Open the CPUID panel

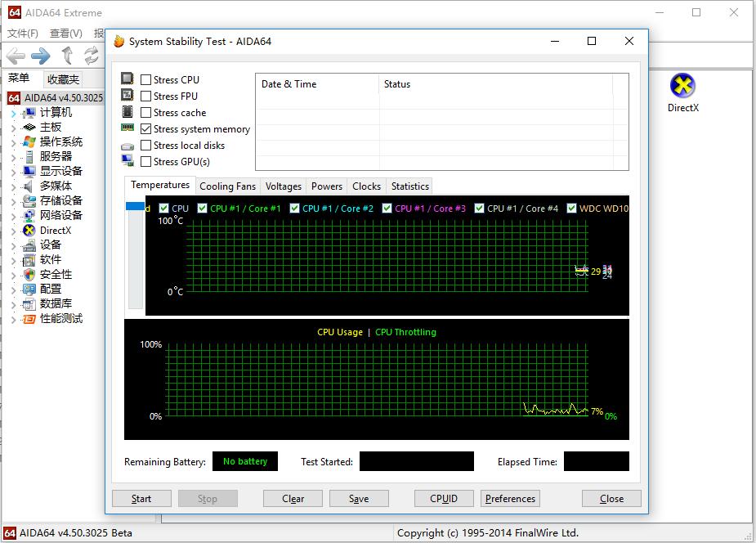click(x=444, y=499)
